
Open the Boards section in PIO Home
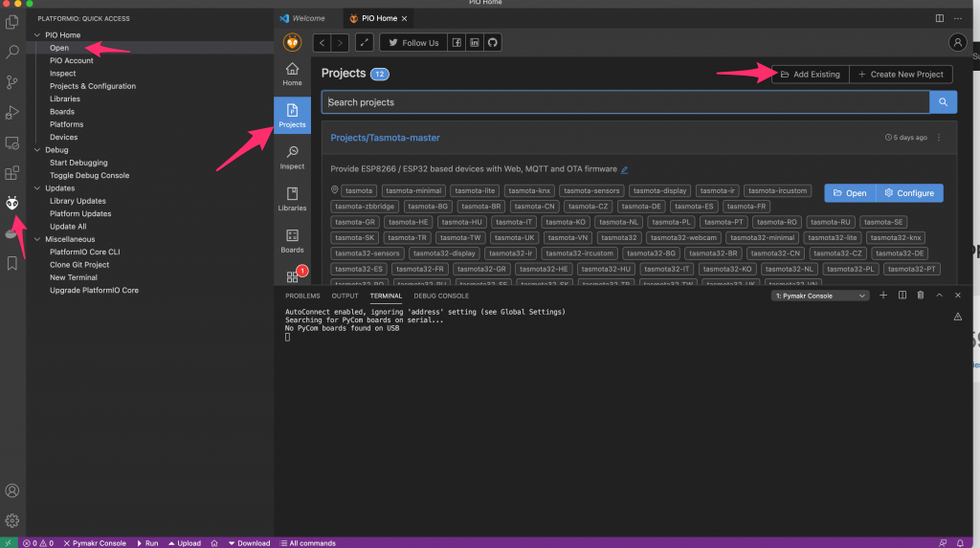point(292,241)
